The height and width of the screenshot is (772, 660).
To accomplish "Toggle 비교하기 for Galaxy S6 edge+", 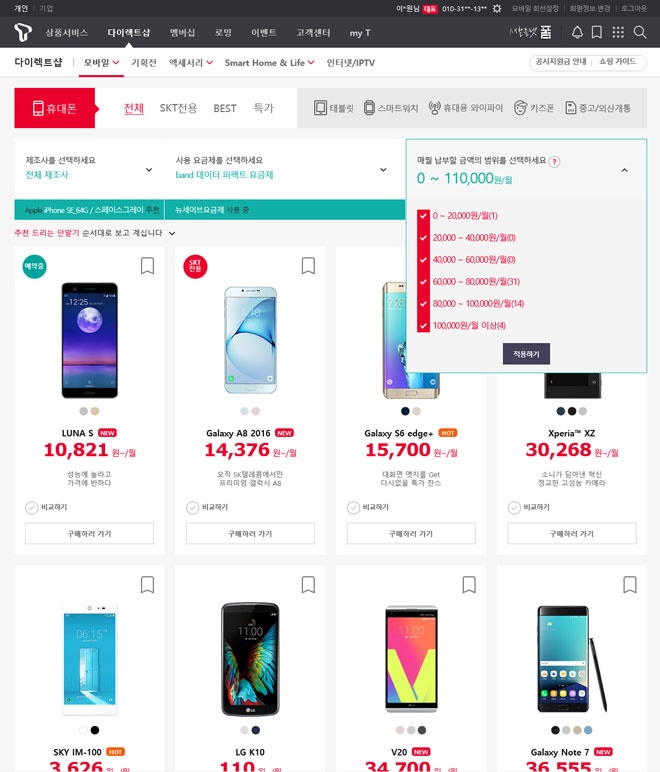I will [368, 507].
